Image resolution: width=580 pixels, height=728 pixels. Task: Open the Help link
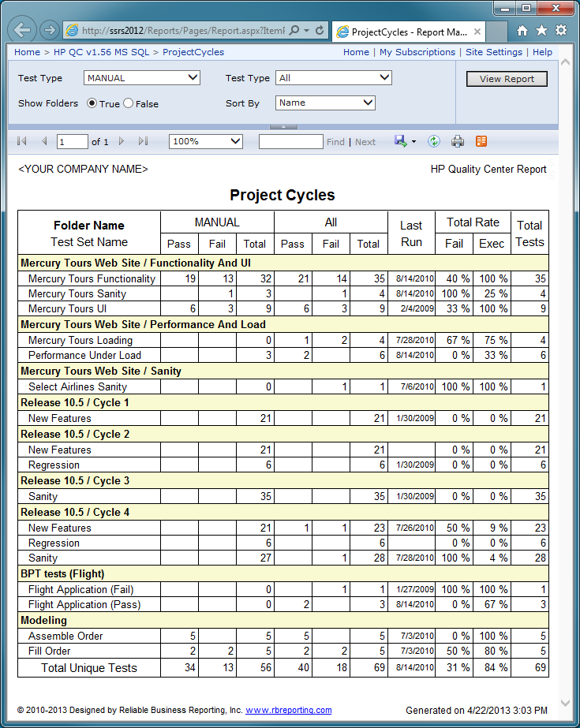pos(542,52)
